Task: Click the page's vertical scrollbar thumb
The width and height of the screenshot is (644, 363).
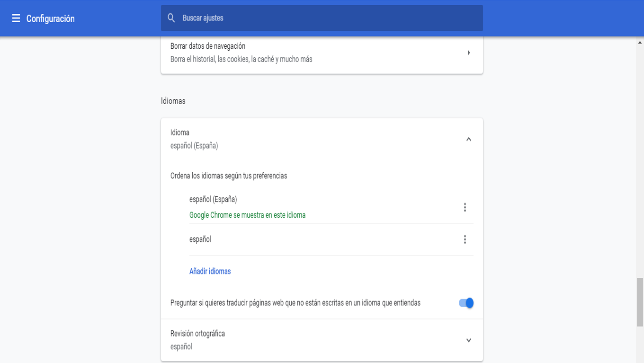Action: (640, 302)
